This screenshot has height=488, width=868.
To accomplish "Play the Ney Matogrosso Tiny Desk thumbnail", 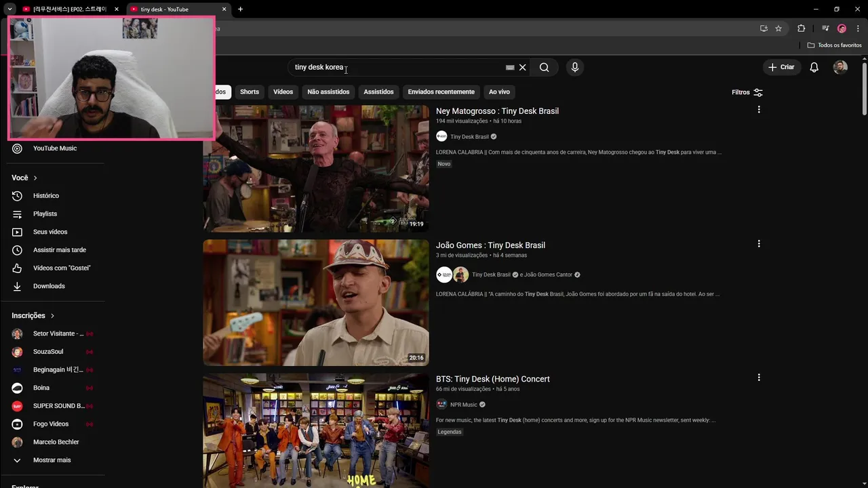I will [x=316, y=169].
